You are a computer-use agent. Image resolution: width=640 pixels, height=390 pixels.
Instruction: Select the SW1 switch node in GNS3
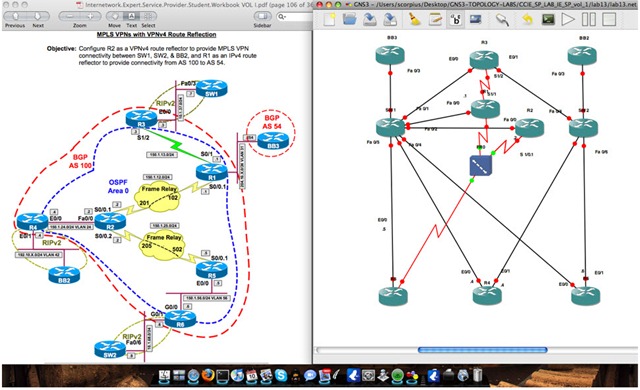coord(390,127)
